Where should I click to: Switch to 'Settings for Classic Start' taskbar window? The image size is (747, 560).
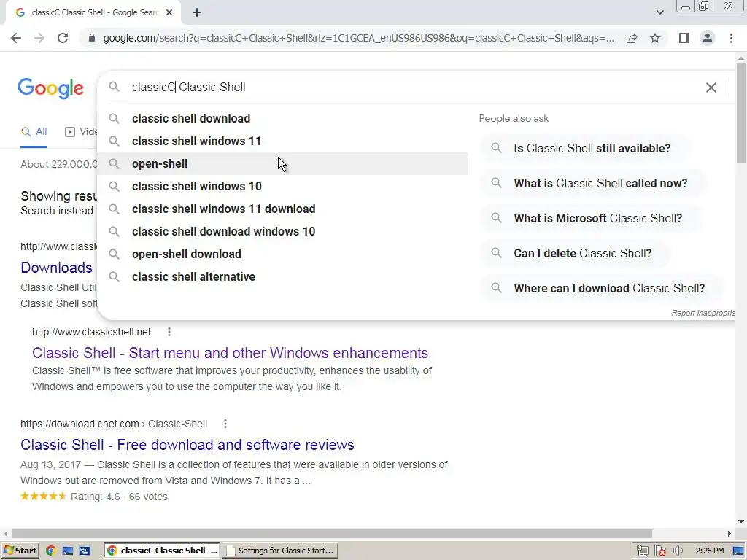(x=281, y=551)
